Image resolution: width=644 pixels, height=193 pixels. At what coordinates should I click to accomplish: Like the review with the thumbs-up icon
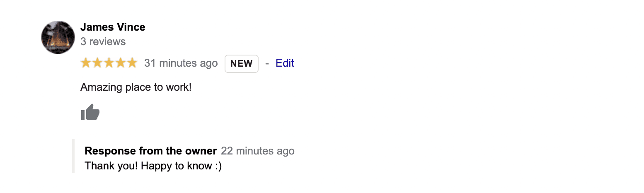point(90,112)
